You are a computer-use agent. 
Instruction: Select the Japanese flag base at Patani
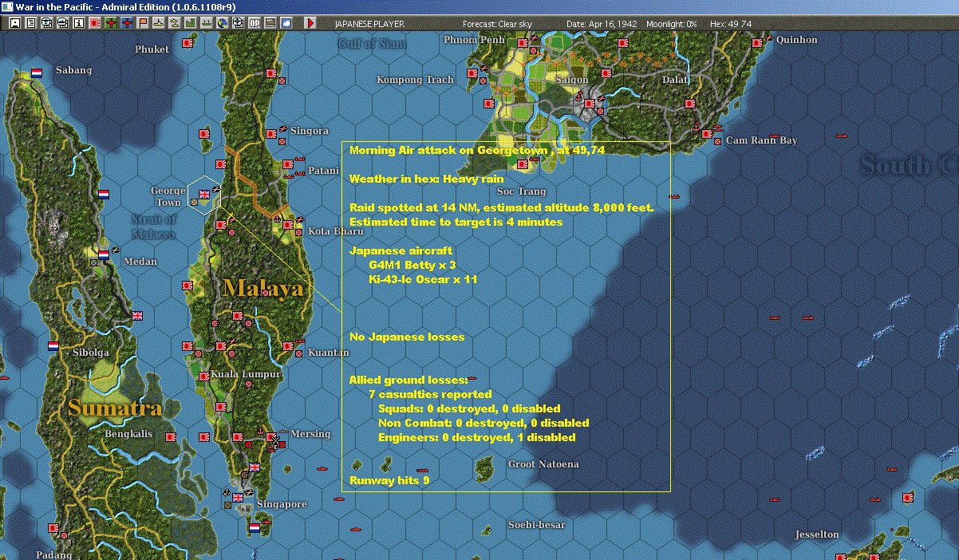(287, 164)
